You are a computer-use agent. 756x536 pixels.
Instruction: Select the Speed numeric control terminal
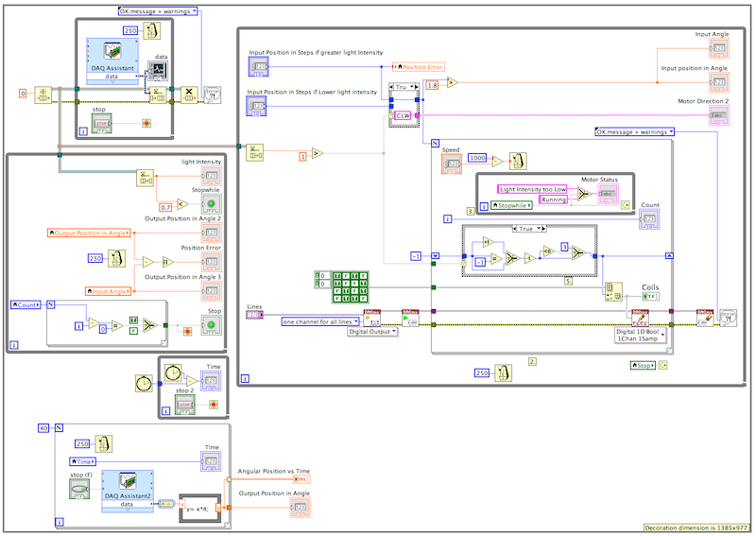click(x=452, y=164)
